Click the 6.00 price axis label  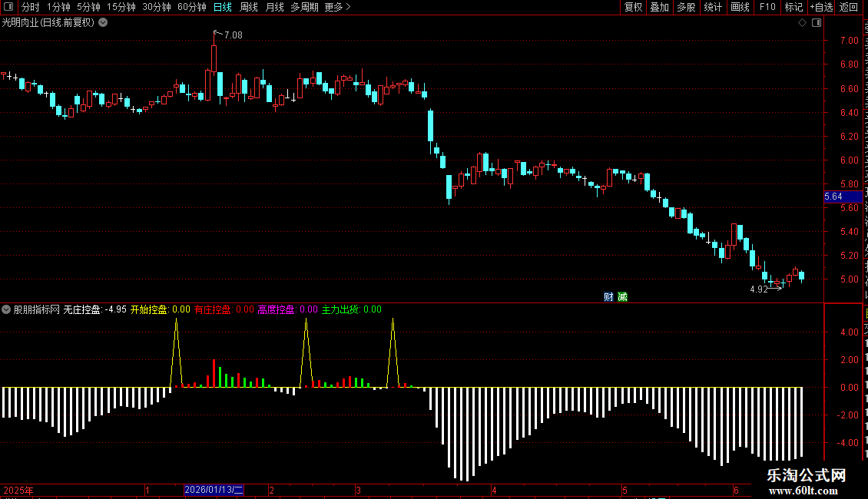click(850, 160)
